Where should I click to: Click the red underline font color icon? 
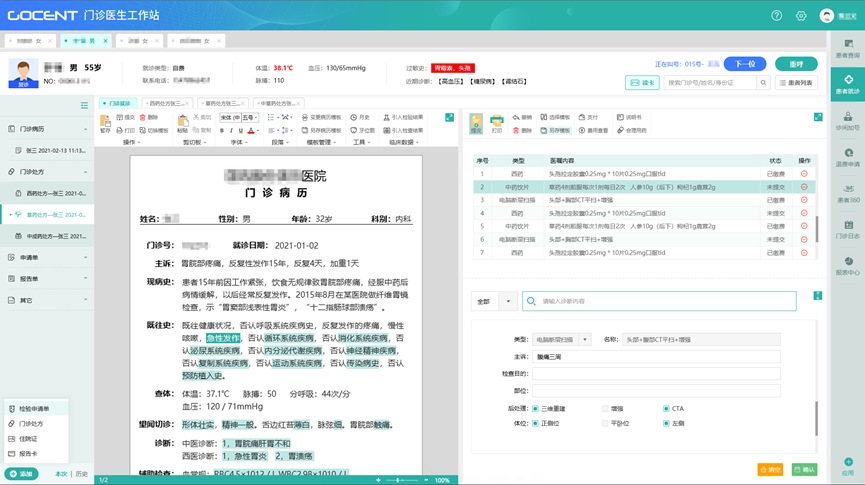(x=252, y=131)
